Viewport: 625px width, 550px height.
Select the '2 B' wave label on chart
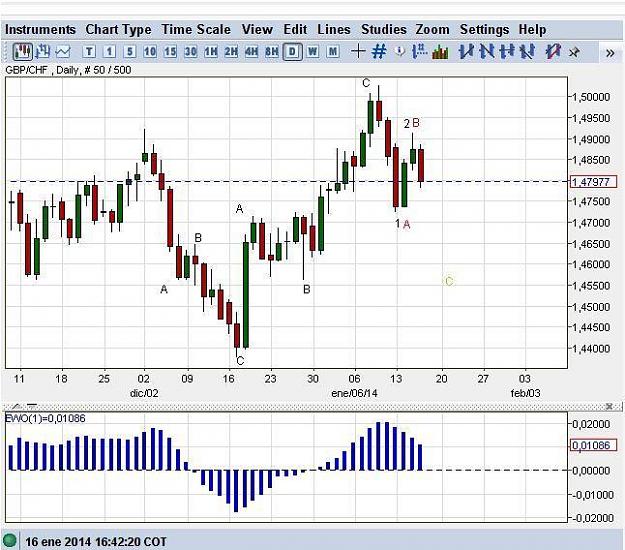411,124
